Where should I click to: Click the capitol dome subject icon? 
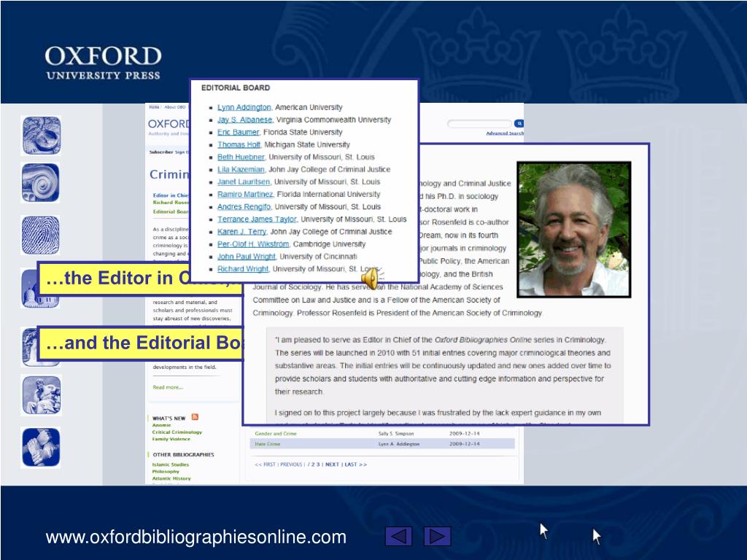40,300
